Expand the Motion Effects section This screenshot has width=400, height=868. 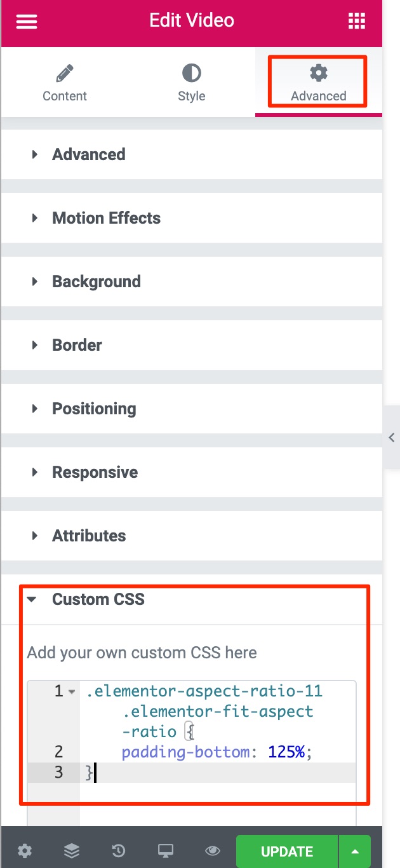point(106,218)
